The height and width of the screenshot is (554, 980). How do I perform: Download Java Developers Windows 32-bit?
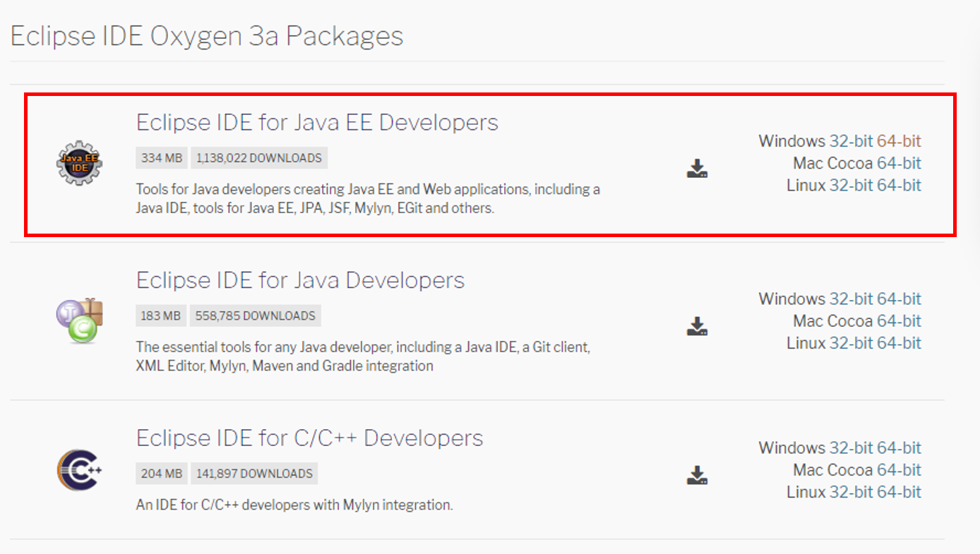pos(851,299)
